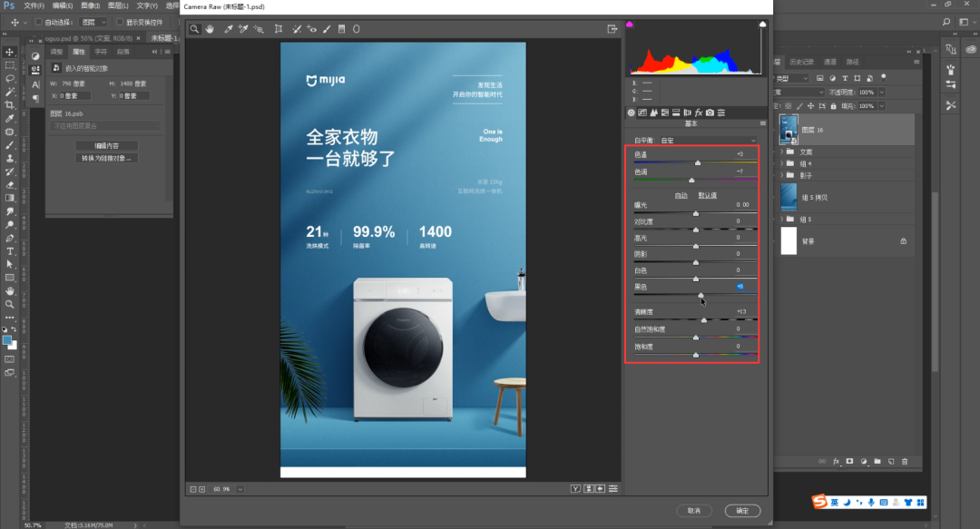980x529 pixels.
Task: Select the Zoom tool in Camera Raw toolbar
Action: point(194,29)
